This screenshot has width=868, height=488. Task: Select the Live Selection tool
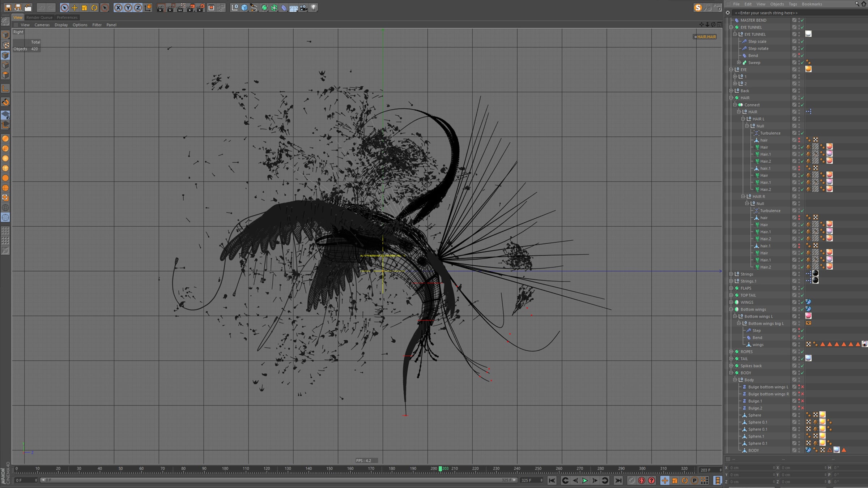[64, 8]
